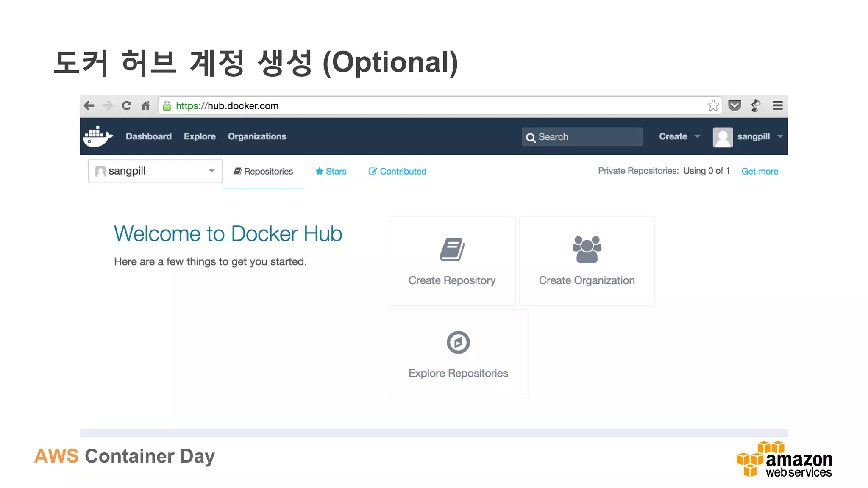Expand the Create dropdown menu

[679, 136]
